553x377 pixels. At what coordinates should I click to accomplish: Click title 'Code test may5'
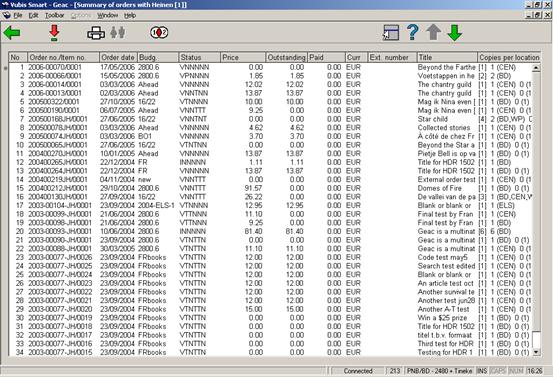click(443, 257)
